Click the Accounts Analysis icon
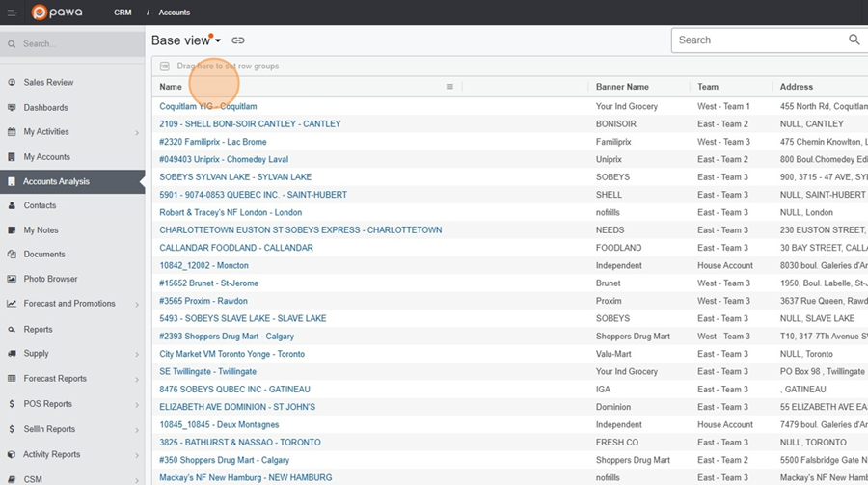868x485 pixels. coord(12,181)
